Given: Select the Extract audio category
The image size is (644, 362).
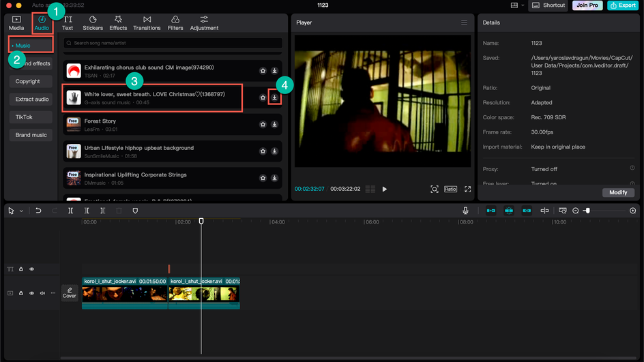Looking at the screenshot, I should (x=31, y=100).
